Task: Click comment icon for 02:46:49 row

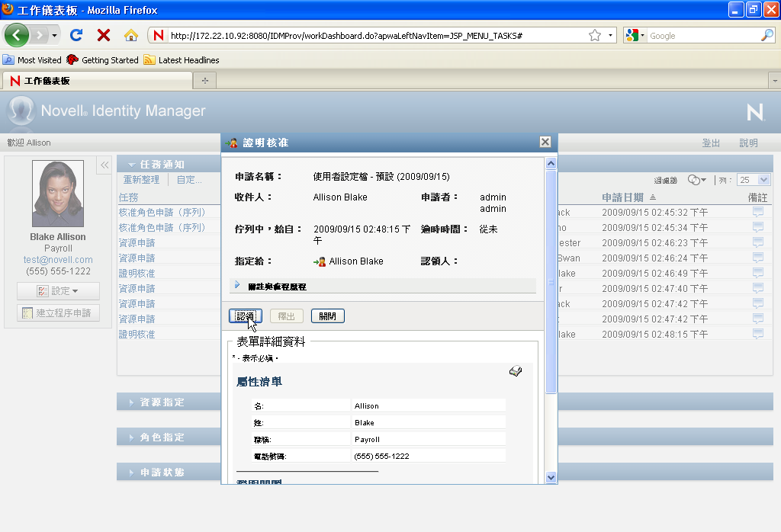Action: click(758, 273)
